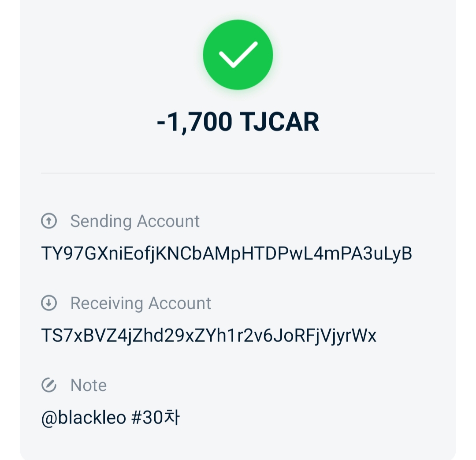The image size is (476, 460).
Task: Tap the Note label text
Action: 89,385
